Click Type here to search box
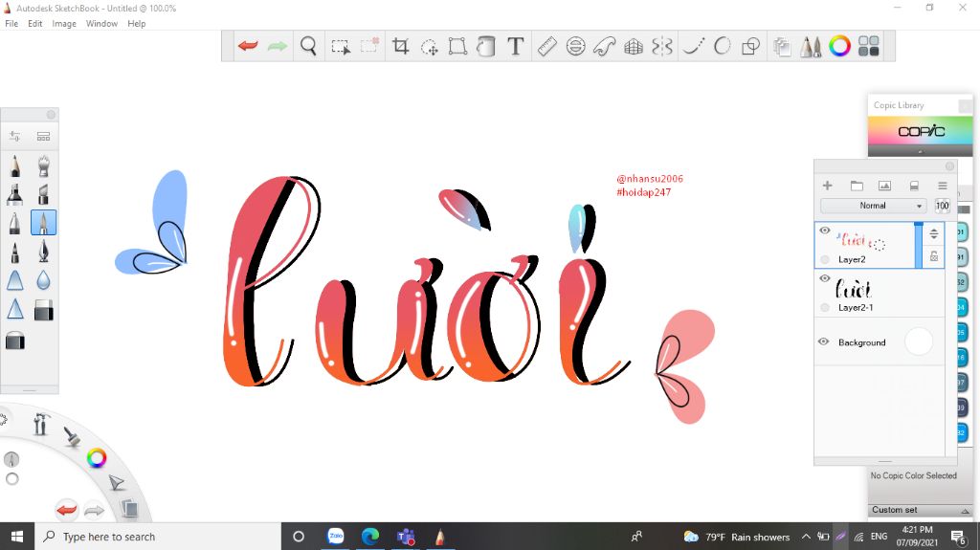Screen dimensions: 980x550 coord(158,537)
